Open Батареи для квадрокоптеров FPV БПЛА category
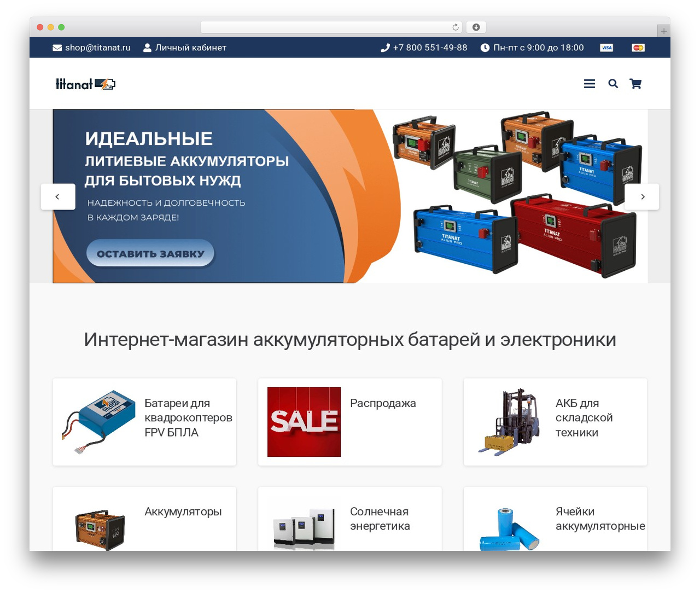 144,422
